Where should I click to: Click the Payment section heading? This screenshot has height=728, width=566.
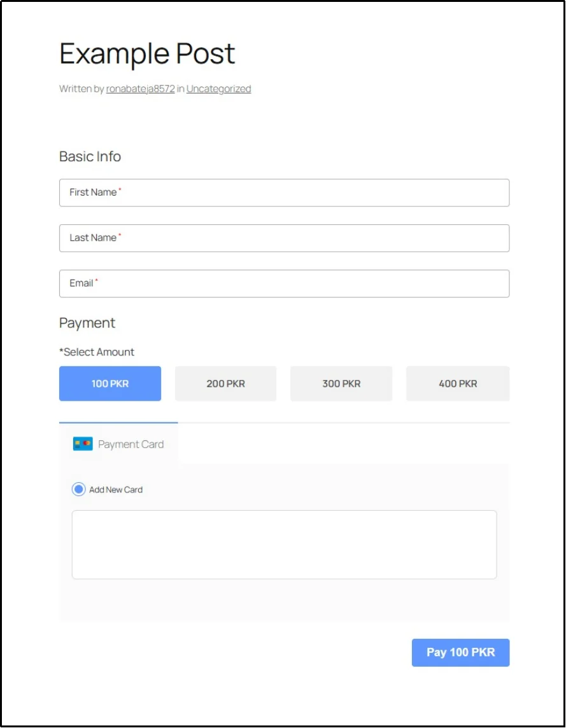coord(87,323)
